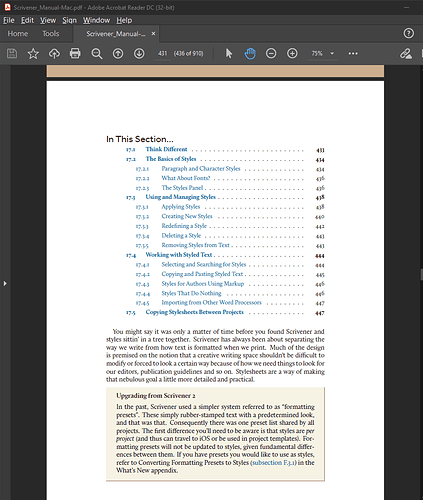
Task: Click the In This Section heading
Action: (x=140, y=139)
